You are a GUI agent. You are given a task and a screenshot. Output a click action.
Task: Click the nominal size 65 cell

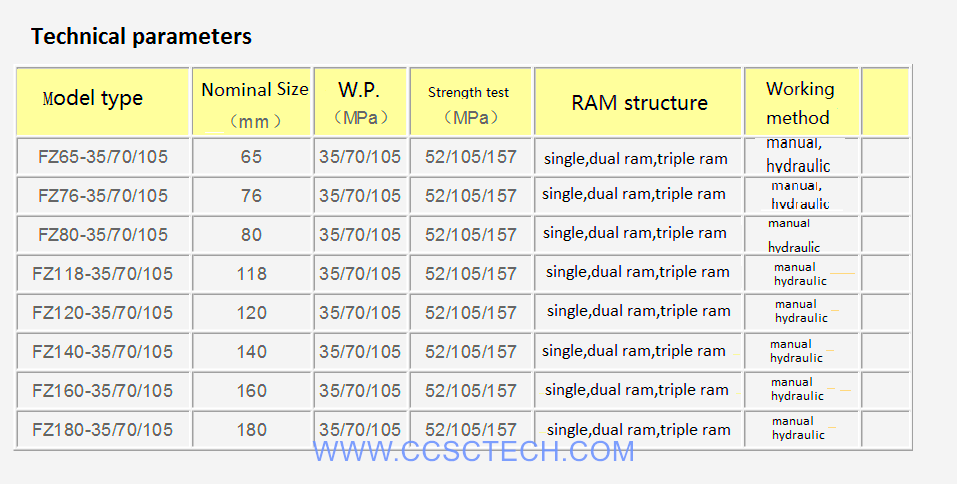point(252,157)
